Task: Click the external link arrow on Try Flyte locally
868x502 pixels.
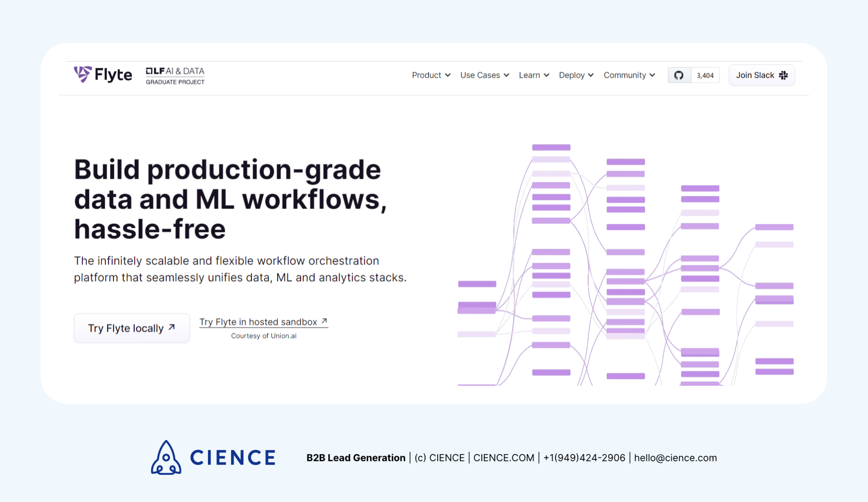Action: point(171,327)
